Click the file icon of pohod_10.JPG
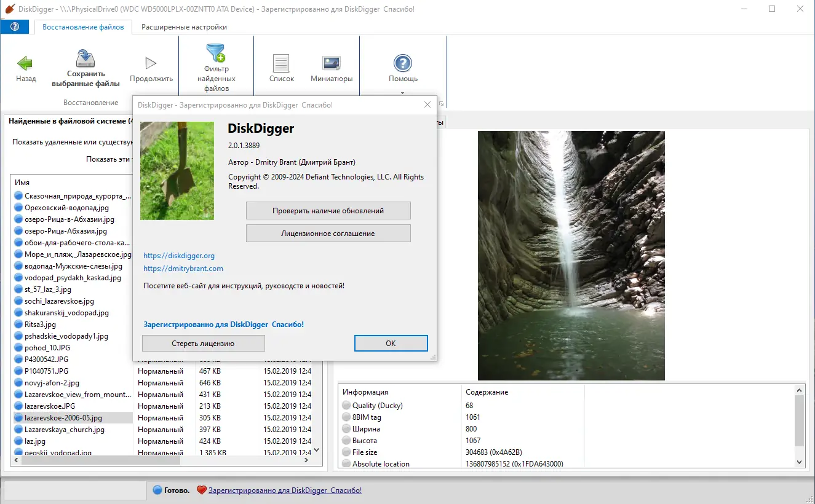Viewport: 815px width, 504px height. click(18, 348)
